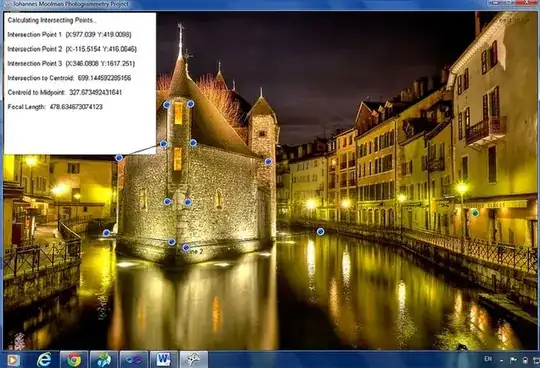Select the Intersection Point 3 coordinates line
Image resolution: width=540 pixels, height=368 pixels.
(x=71, y=64)
